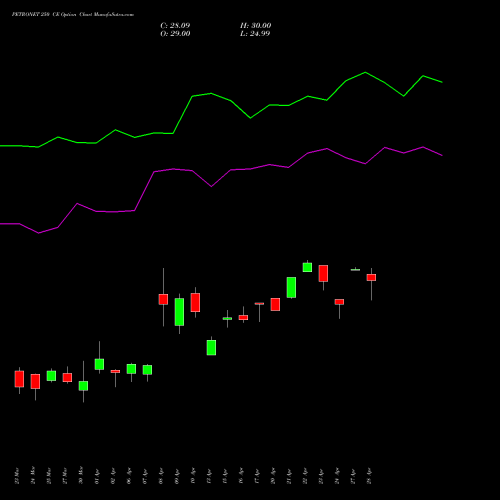Click the 30 Mar date label

[x=81, y=475]
